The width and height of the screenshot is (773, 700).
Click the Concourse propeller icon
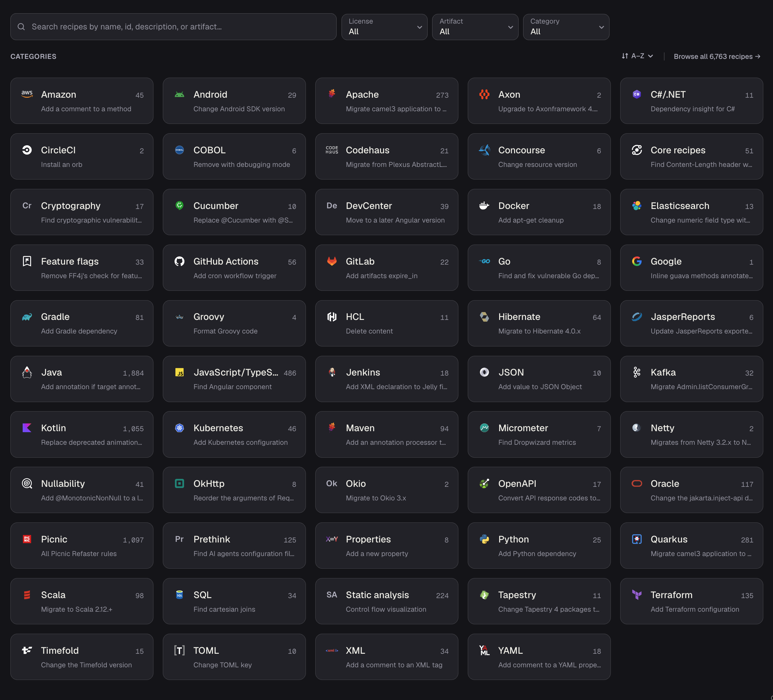(x=484, y=150)
